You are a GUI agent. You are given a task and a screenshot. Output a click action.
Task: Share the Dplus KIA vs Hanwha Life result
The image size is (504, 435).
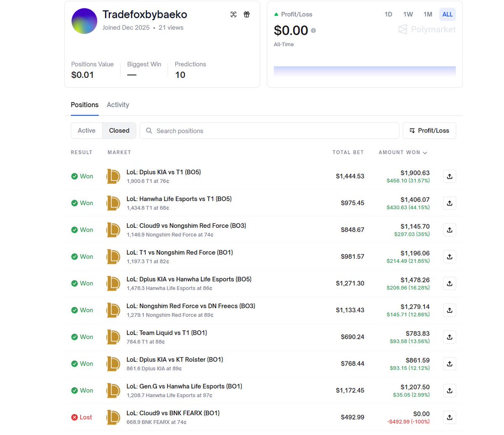449,283
